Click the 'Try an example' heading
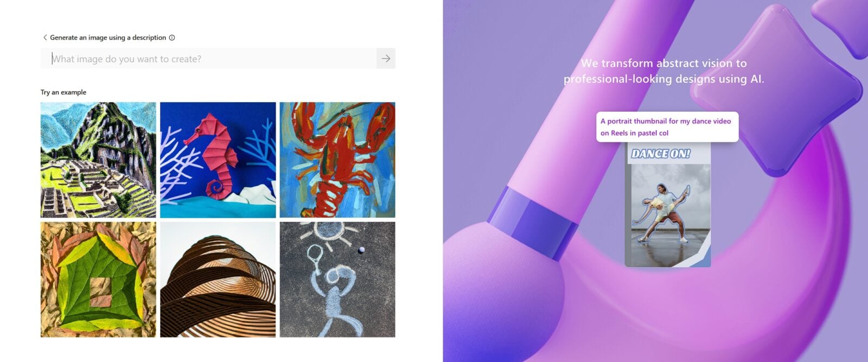Viewport: 868px width, 362px height. 63,92
